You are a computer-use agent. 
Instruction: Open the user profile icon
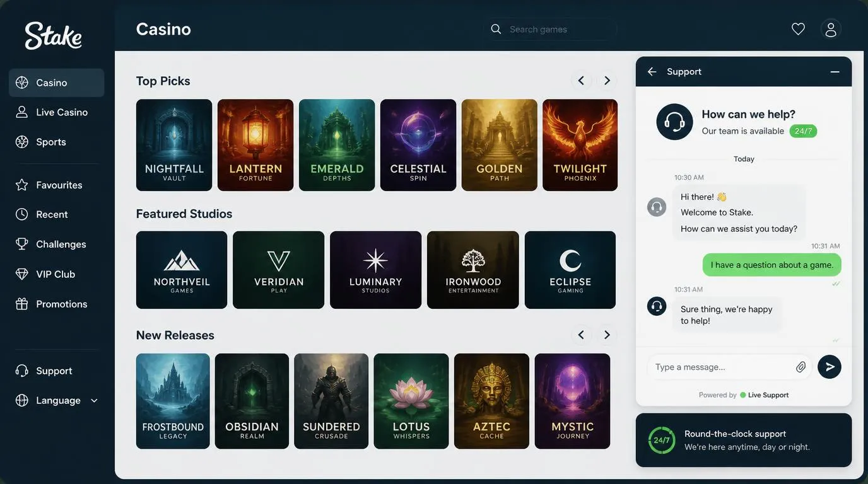point(831,29)
